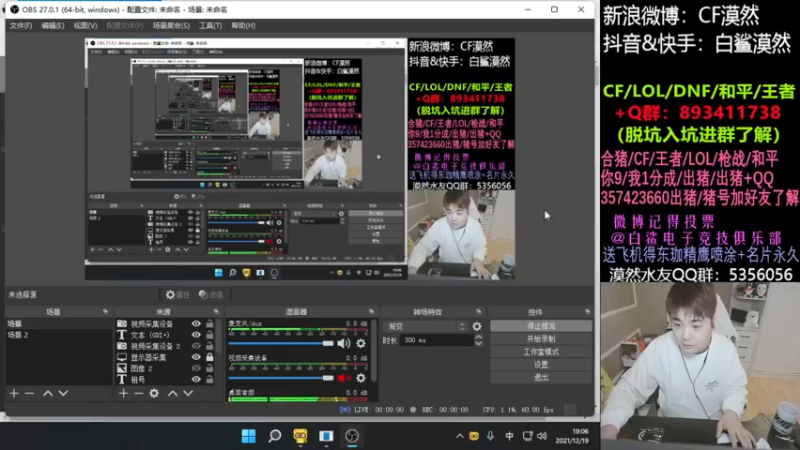Open settings gear for 视频采集设备 audio channel
800x450 pixels.
361,378
